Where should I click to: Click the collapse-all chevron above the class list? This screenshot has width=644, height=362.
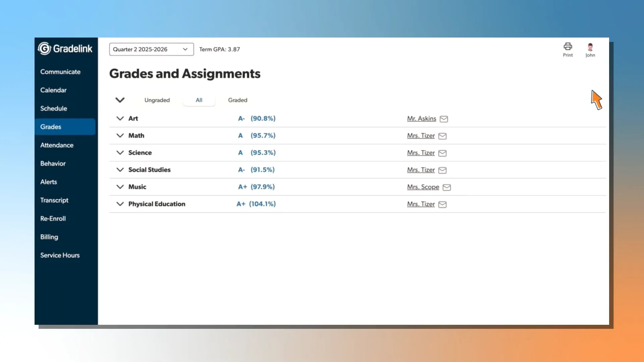point(120,100)
